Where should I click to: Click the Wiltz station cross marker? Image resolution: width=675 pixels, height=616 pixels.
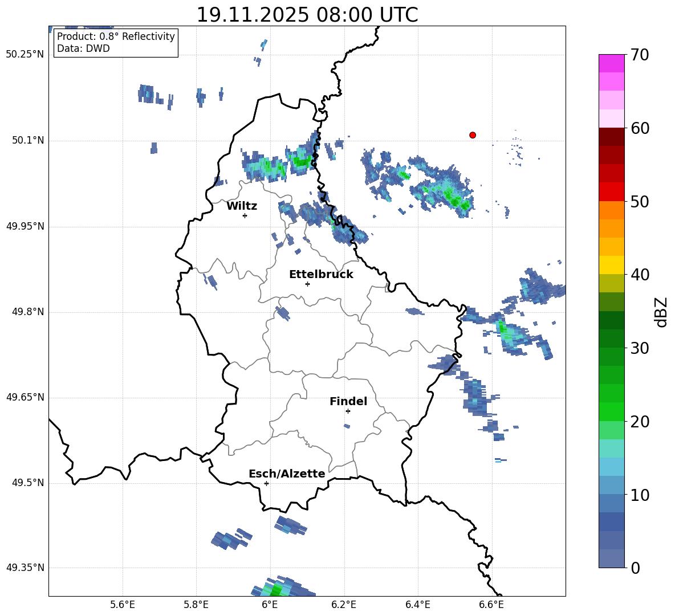(x=245, y=215)
